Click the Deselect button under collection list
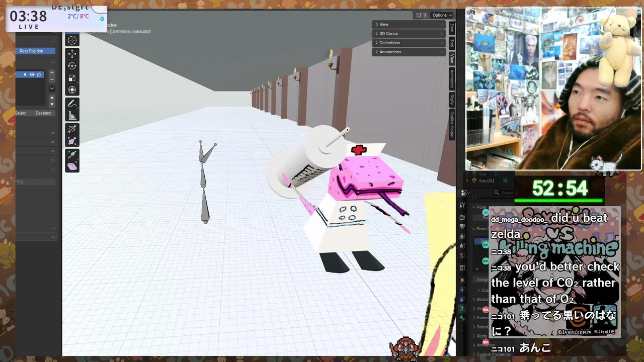Image resolution: width=644 pixels, height=362 pixels. click(43, 113)
